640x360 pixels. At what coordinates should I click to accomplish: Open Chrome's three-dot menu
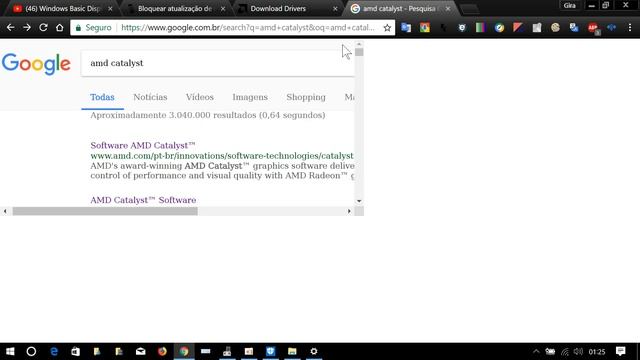click(x=630, y=27)
